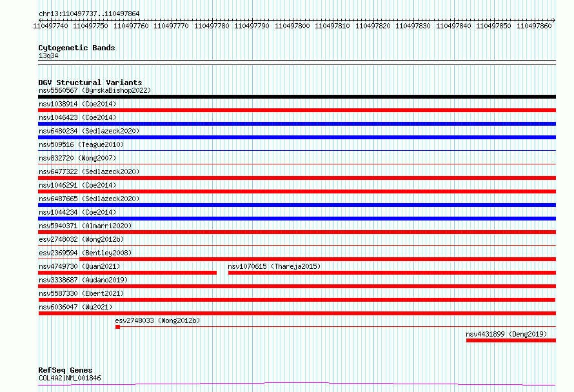Click the red nsv6477322 variant bar
The image size is (574, 392).
(x=297, y=178)
